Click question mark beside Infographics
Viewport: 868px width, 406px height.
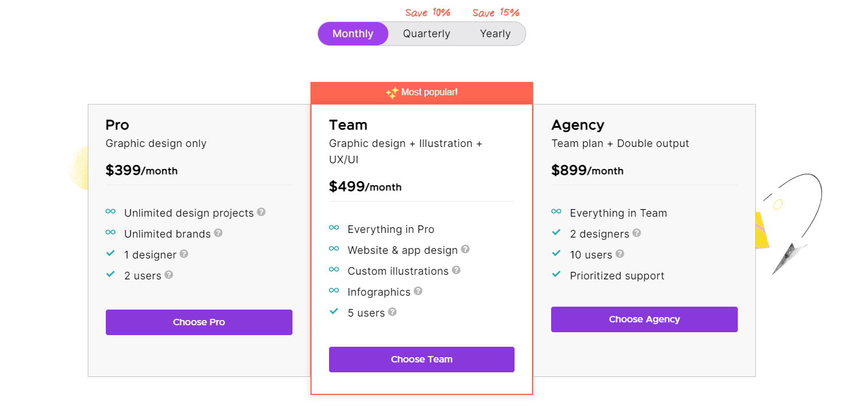(x=418, y=291)
